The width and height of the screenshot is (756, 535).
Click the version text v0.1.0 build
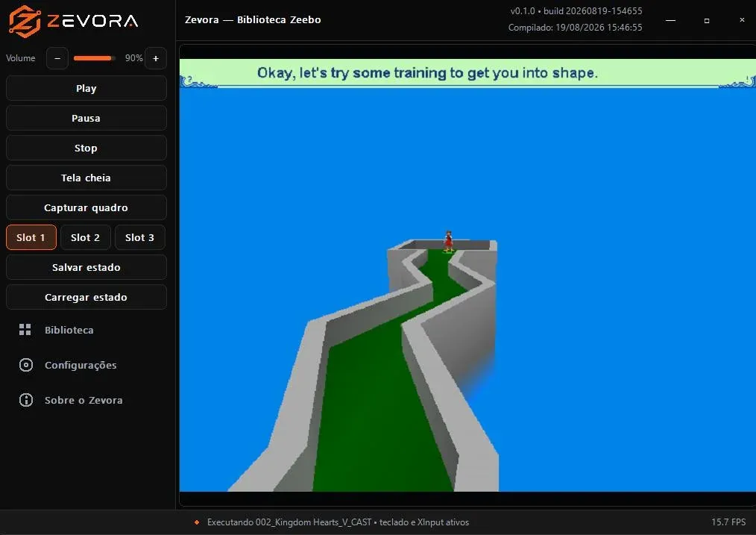(x=576, y=10)
